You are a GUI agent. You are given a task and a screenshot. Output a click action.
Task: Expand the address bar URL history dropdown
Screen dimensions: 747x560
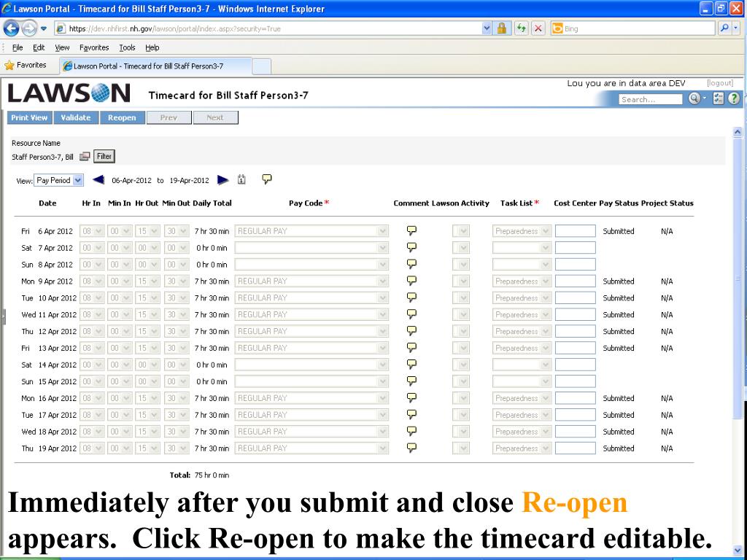(x=487, y=28)
